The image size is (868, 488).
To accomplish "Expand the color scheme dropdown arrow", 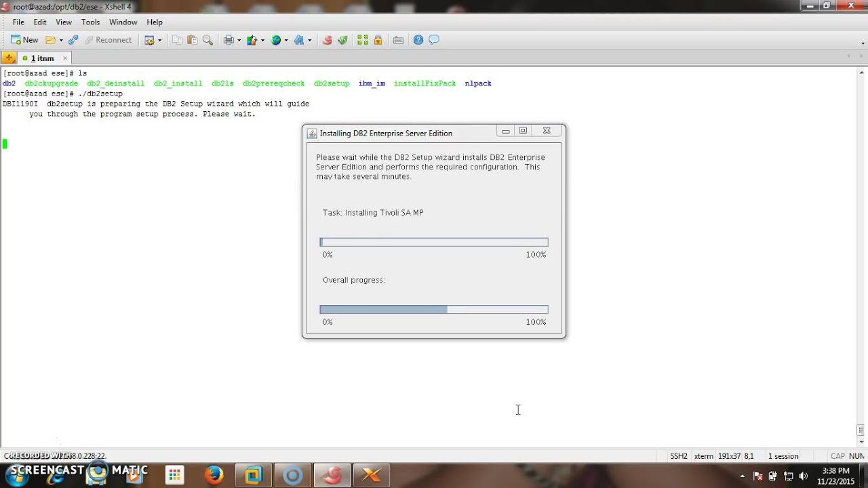I will [x=262, y=40].
